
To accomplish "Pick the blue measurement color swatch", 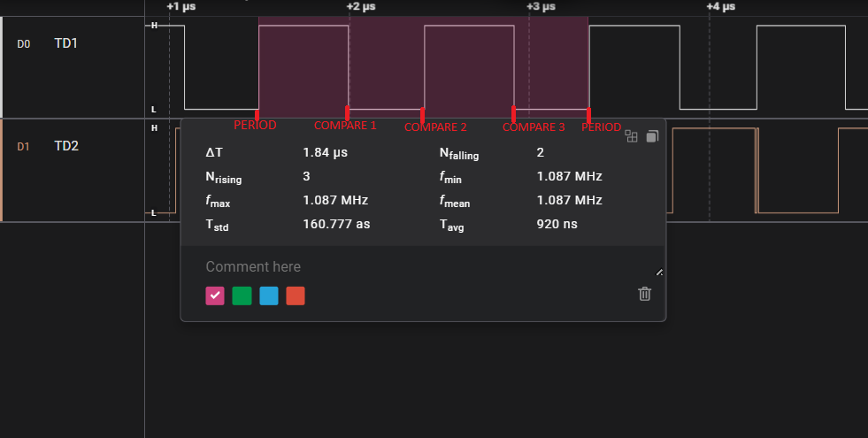I will 269,296.
